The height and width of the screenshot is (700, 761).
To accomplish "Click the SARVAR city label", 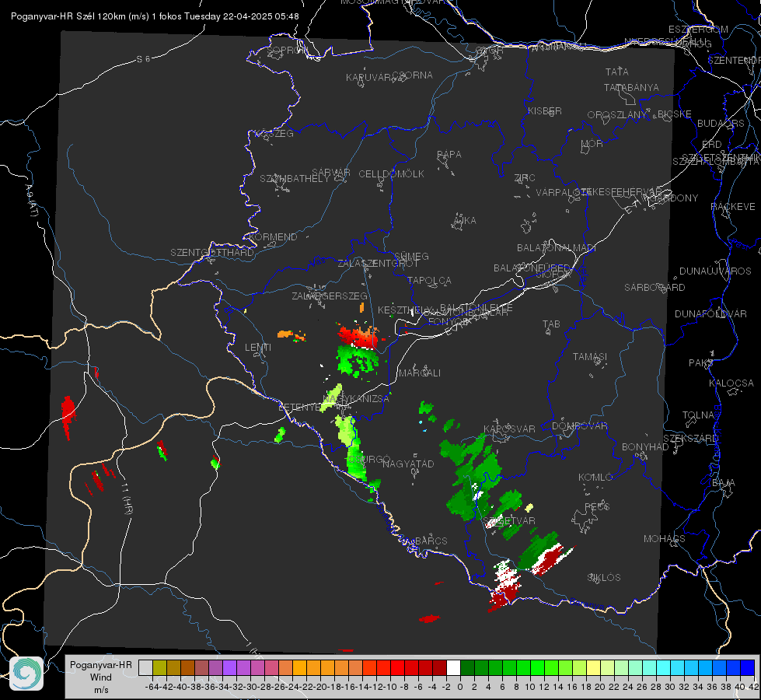I will [x=331, y=173].
